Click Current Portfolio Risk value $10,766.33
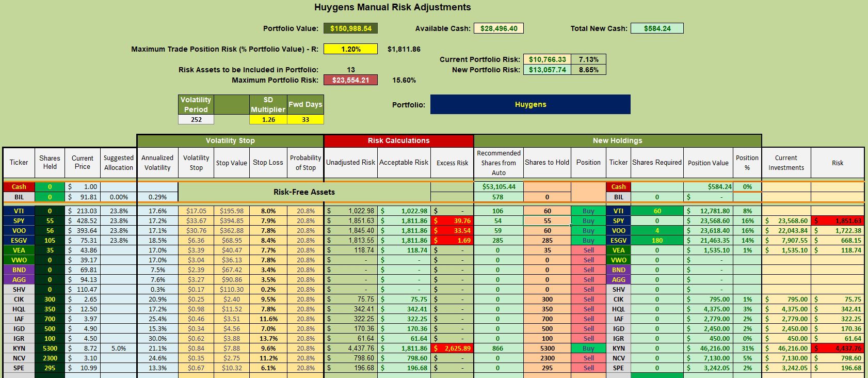Viewport: 868px width, 378px height. click(547, 59)
